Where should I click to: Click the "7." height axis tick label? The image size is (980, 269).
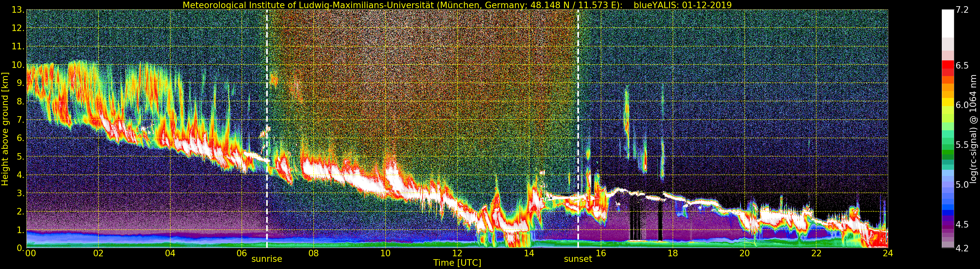tap(21, 120)
